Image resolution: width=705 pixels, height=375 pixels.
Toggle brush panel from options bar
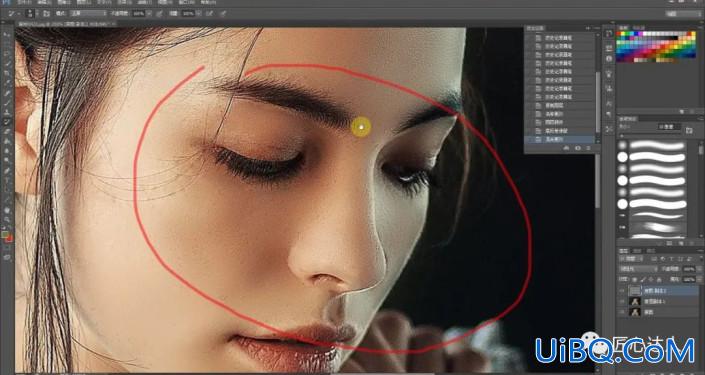[47, 13]
